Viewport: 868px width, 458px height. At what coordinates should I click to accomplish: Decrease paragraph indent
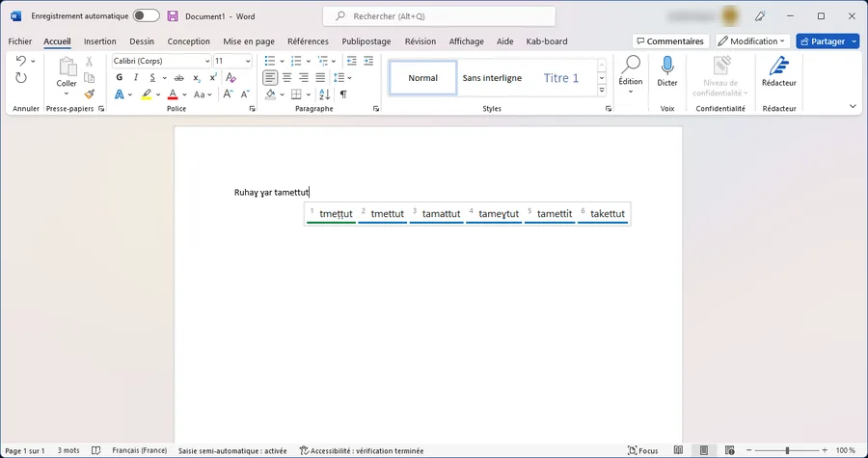351,61
